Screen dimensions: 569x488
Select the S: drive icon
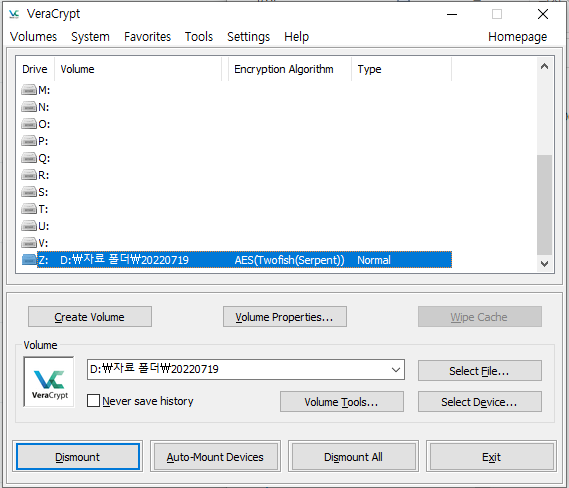pos(29,192)
